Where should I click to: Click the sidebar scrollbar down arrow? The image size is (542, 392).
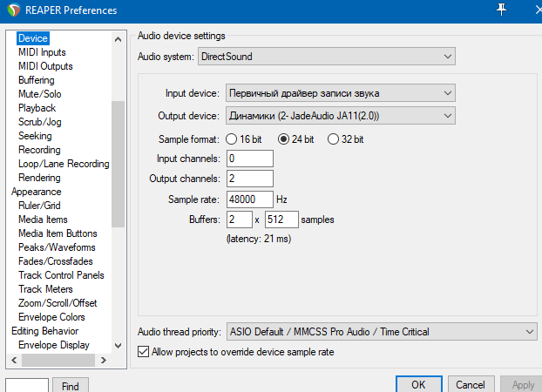click(x=118, y=346)
